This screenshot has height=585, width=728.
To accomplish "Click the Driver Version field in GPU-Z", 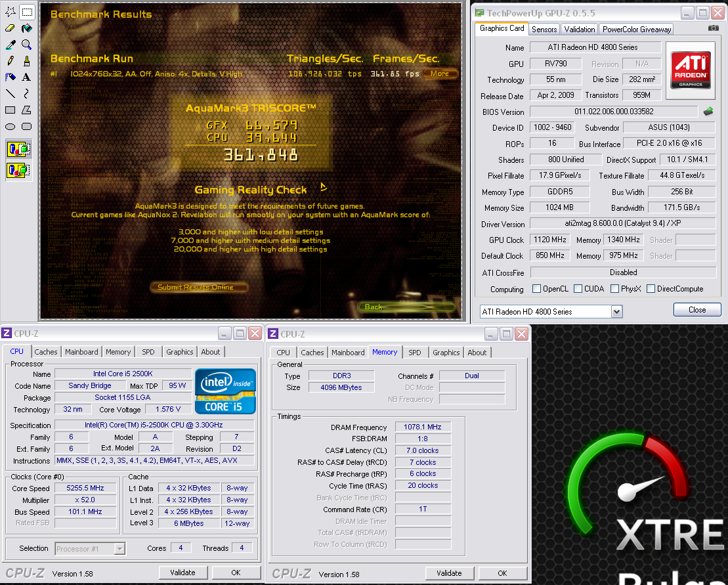I will coord(622,223).
